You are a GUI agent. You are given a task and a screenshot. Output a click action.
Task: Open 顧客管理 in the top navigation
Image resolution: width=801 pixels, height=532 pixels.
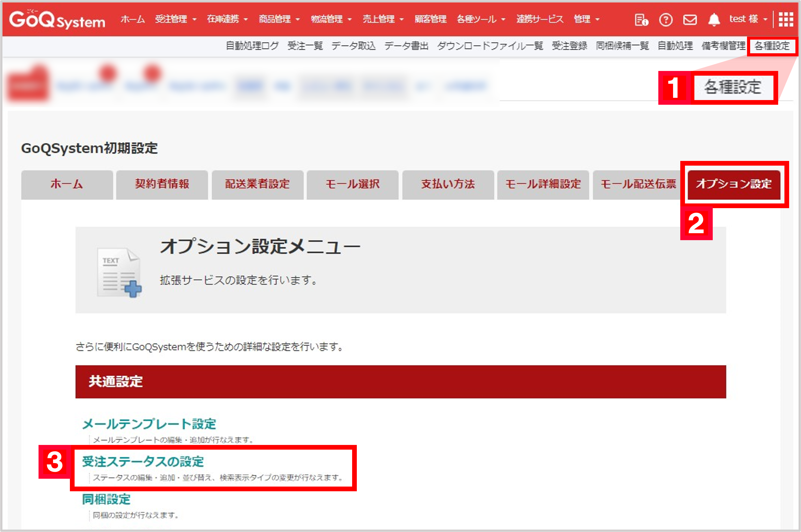(430, 19)
